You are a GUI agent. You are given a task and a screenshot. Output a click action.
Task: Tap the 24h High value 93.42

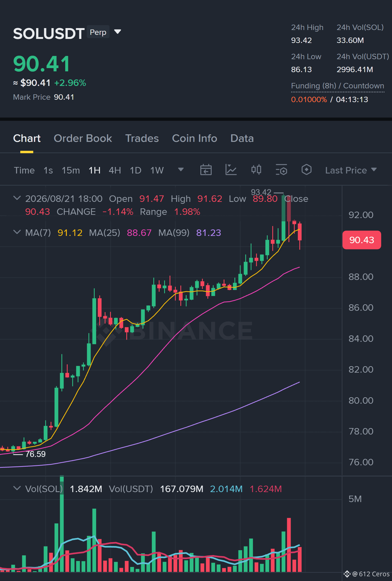pos(301,40)
